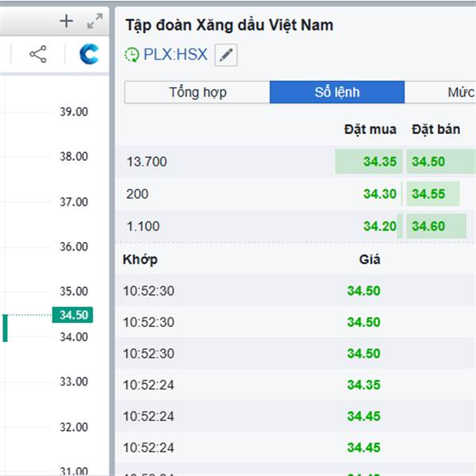This screenshot has width=476, height=476.
Task: Click the Đặt bán column header
Action: coord(436,129)
